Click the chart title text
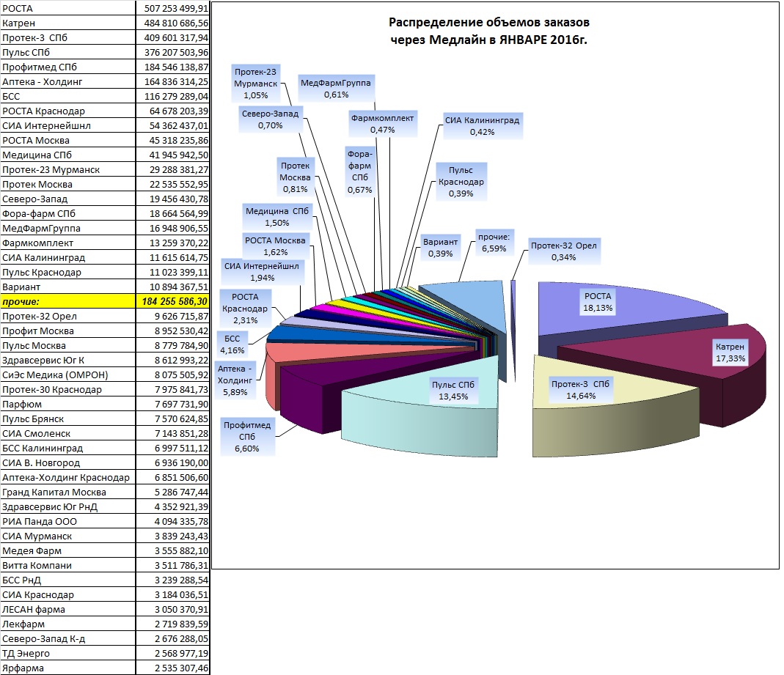784x675 pixels. [x=489, y=31]
